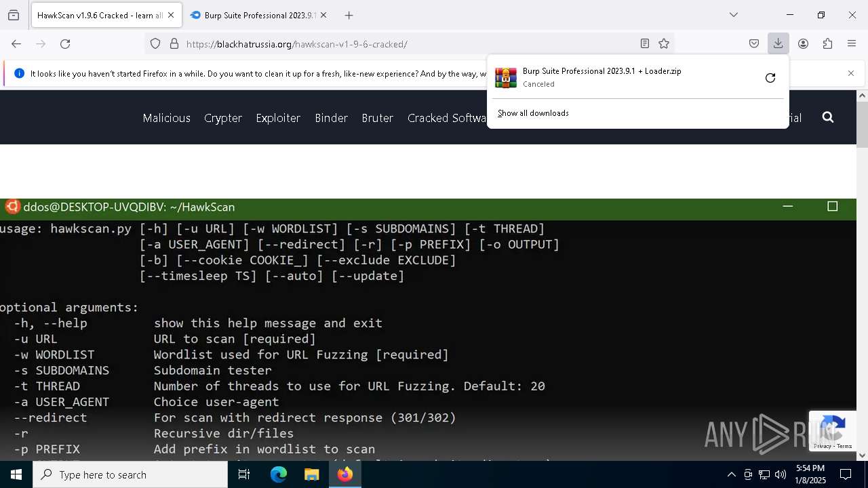Click the network tray icon
The height and width of the screenshot is (488, 868).
click(764, 474)
